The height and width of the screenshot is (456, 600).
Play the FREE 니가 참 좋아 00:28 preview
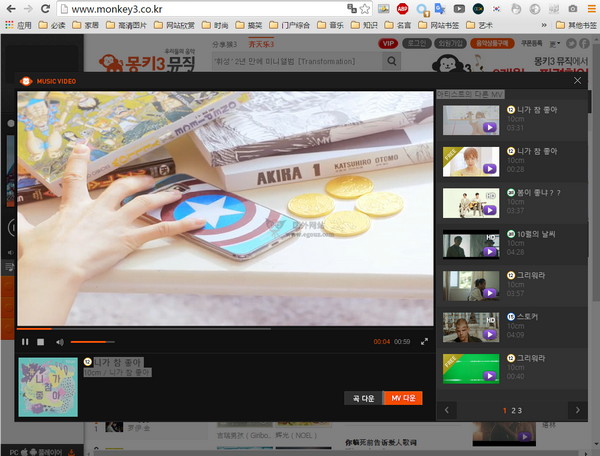pyautogui.click(x=471, y=161)
